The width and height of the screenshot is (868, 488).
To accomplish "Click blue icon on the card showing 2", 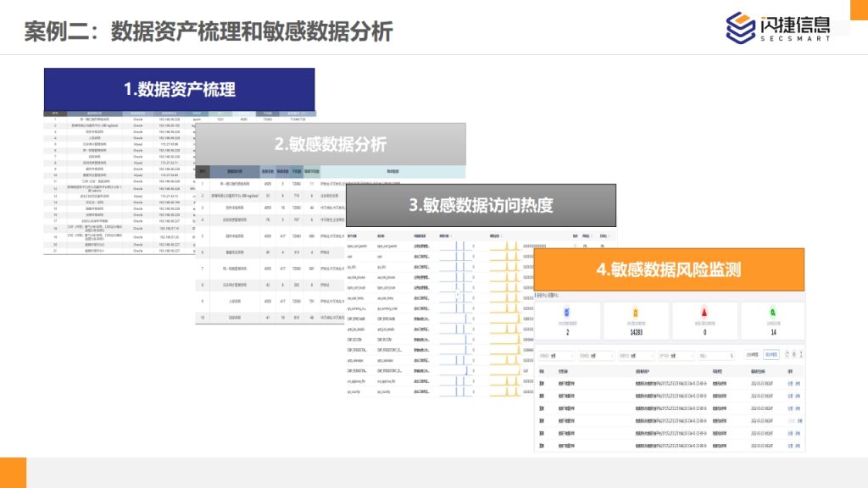I will (x=567, y=313).
